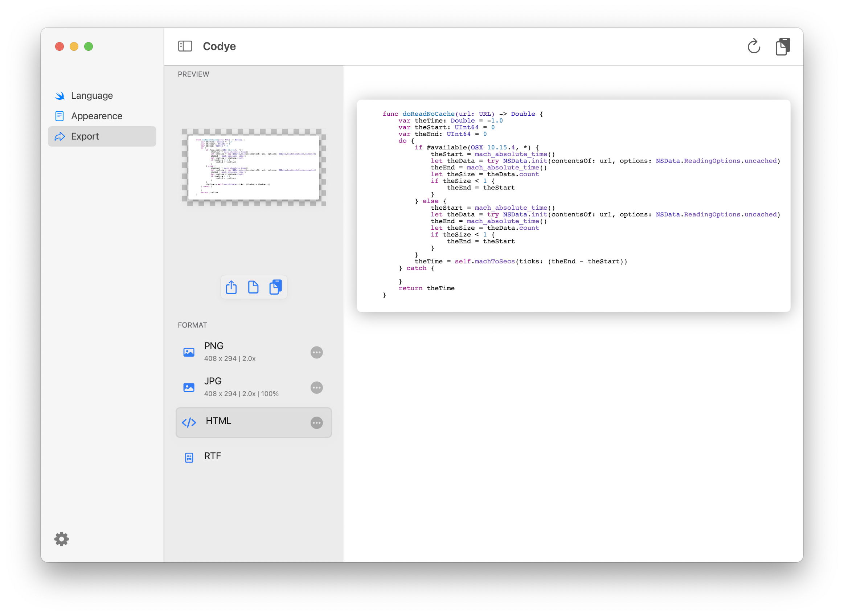This screenshot has width=844, height=616.
Task: Click the doReadNoCache function name in code
Action: pos(428,114)
